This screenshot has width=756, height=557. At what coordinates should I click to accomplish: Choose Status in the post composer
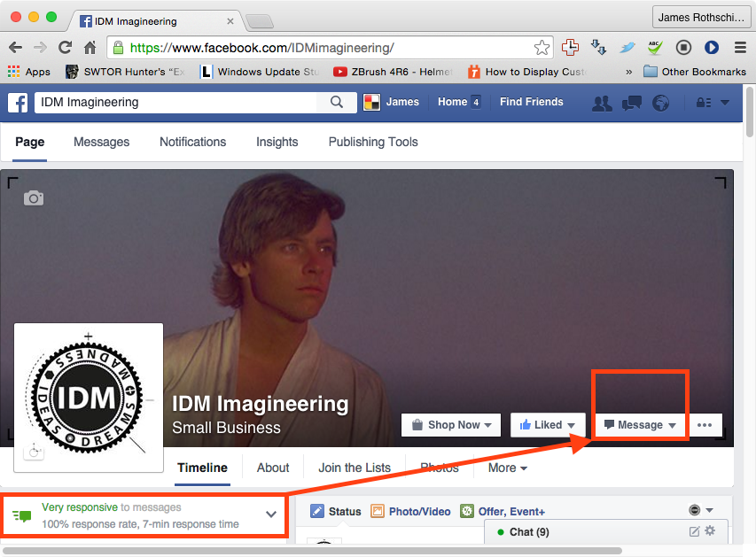[x=336, y=511]
